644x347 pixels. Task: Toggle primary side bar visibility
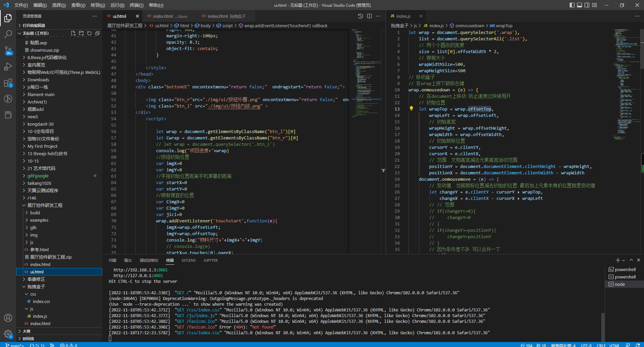572,5
